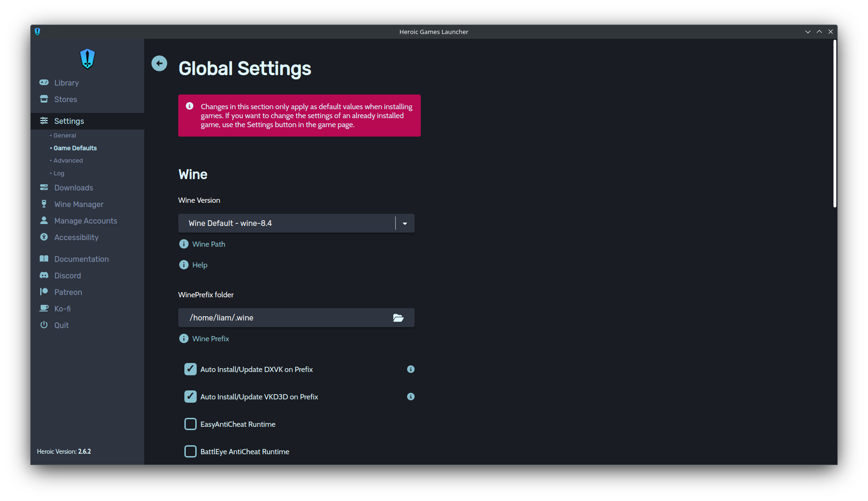
Task: Click the info icon beside Wine Prefix
Action: click(184, 338)
